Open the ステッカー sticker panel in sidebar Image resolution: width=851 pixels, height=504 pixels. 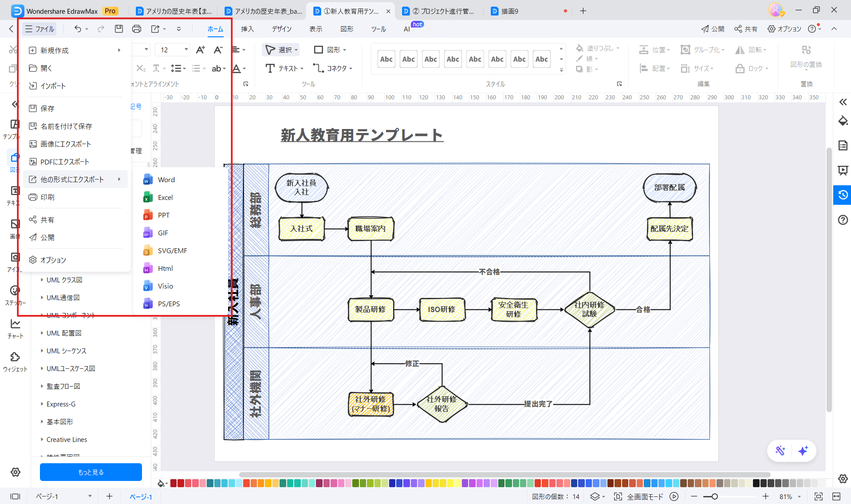[15, 296]
